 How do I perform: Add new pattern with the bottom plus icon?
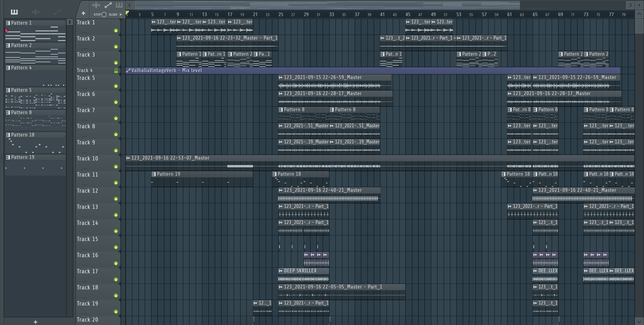tap(36, 322)
